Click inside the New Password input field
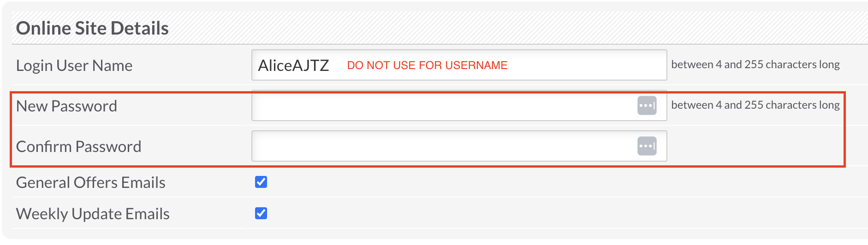Image resolution: width=868 pixels, height=245 pixels. click(443, 105)
